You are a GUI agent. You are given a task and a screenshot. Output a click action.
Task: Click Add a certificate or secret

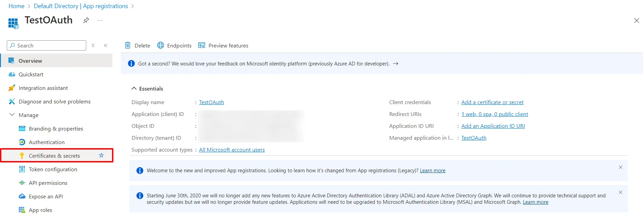point(492,102)
